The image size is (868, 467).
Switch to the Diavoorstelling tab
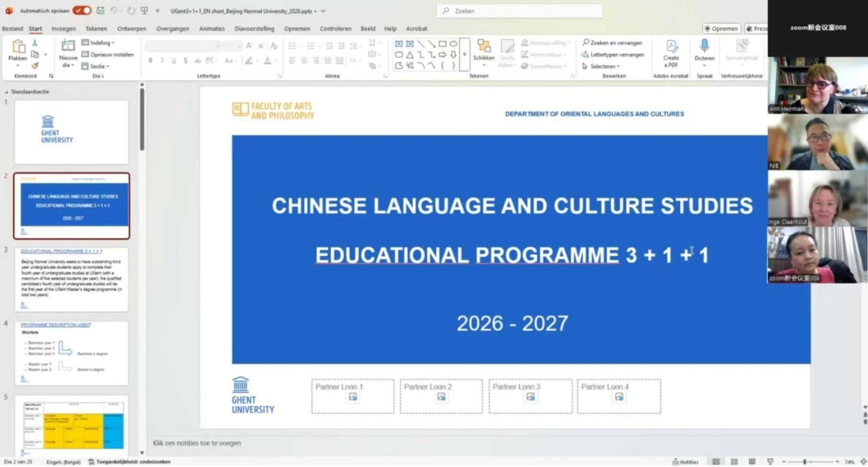(x=254, y=29)
